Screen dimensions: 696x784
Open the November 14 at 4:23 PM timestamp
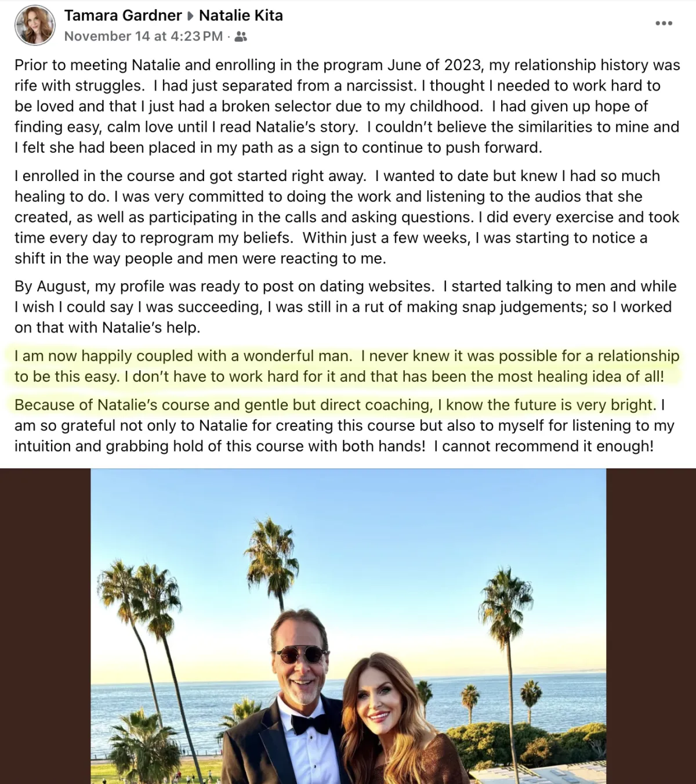point(143,36)
